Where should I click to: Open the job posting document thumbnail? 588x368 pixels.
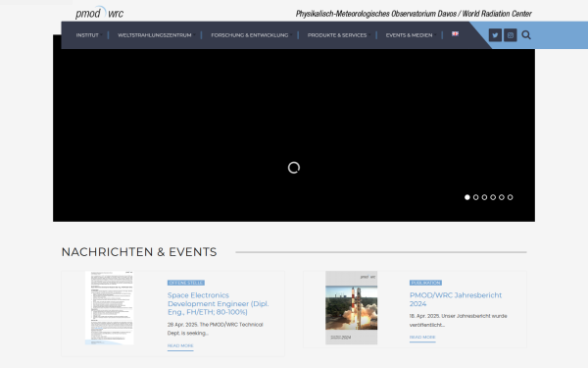(109, 308)
